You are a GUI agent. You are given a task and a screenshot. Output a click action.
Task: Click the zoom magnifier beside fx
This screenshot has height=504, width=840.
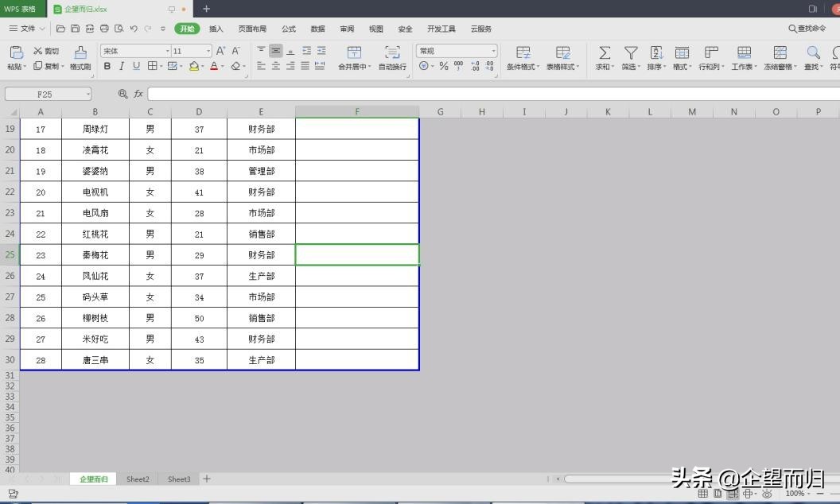tap(122, 94)
